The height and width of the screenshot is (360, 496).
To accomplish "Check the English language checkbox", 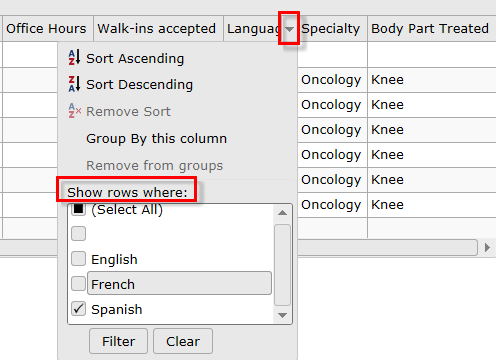I will [78, 259].
